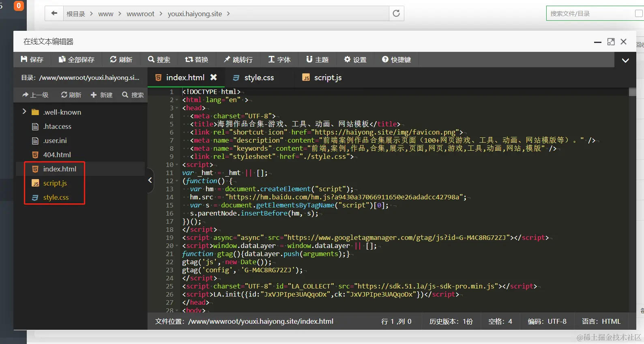
Task: Fold the function at line 12
Action: (177, 181)
